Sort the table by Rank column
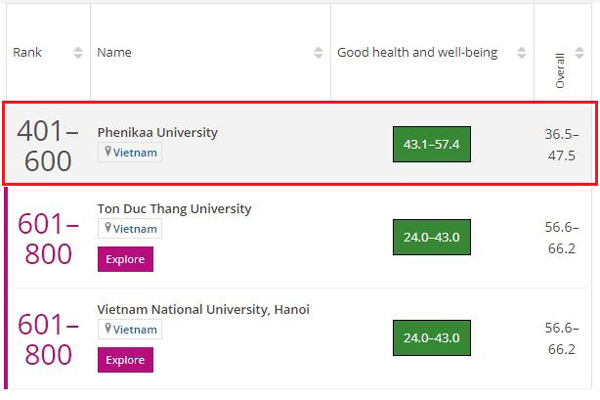The width and height of the screenshot is (600, 400). 78,53
